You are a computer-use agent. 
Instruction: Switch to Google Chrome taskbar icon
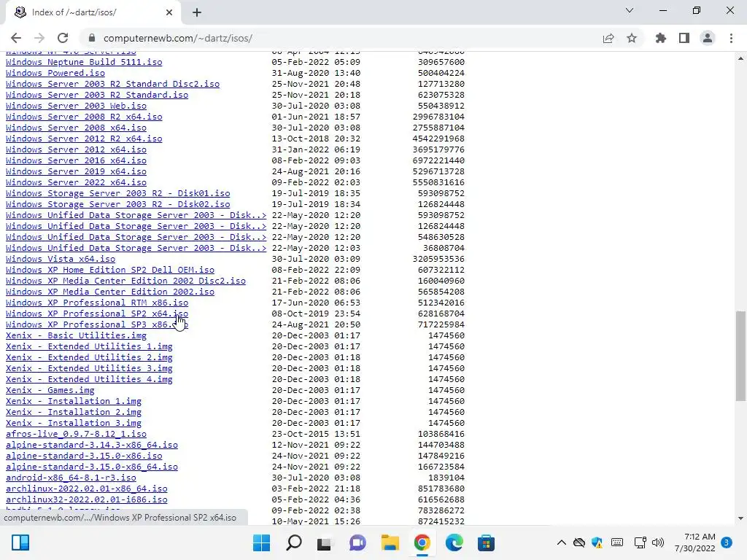pyautogui.click(x=422, y=542)
